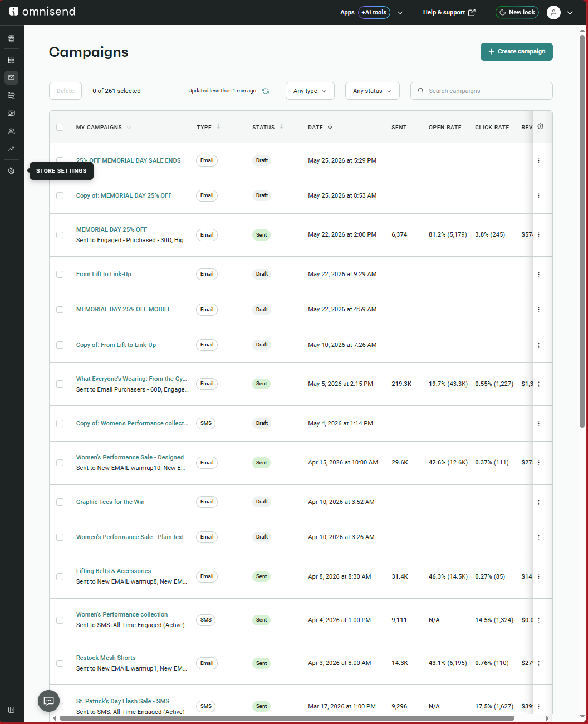Image resolution: width=588 pixels, height=724 pixels.
Task: Open row actions for 25% OFF MEMORIAL DAY SALE ENDS
Action: coord(538,160)
